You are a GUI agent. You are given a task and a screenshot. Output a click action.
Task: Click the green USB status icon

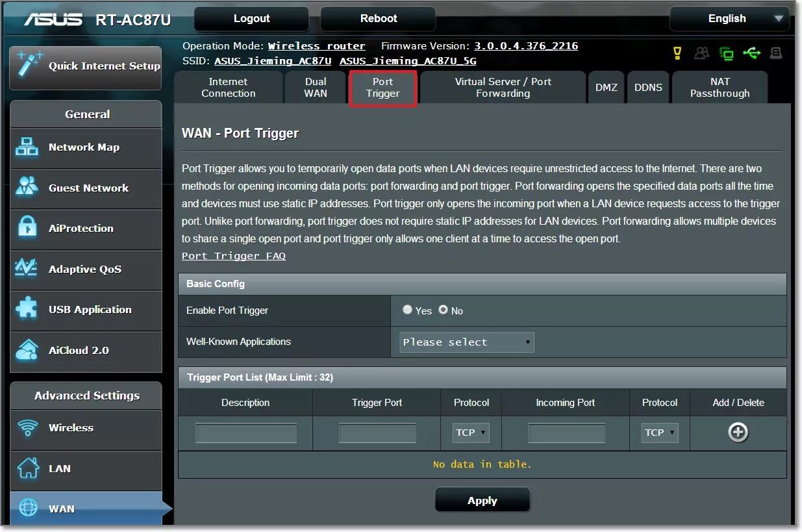(x=752, y=53)
